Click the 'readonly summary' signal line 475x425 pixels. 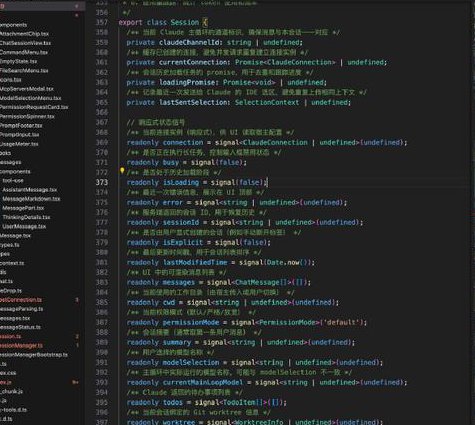click(x=241, y=342)
